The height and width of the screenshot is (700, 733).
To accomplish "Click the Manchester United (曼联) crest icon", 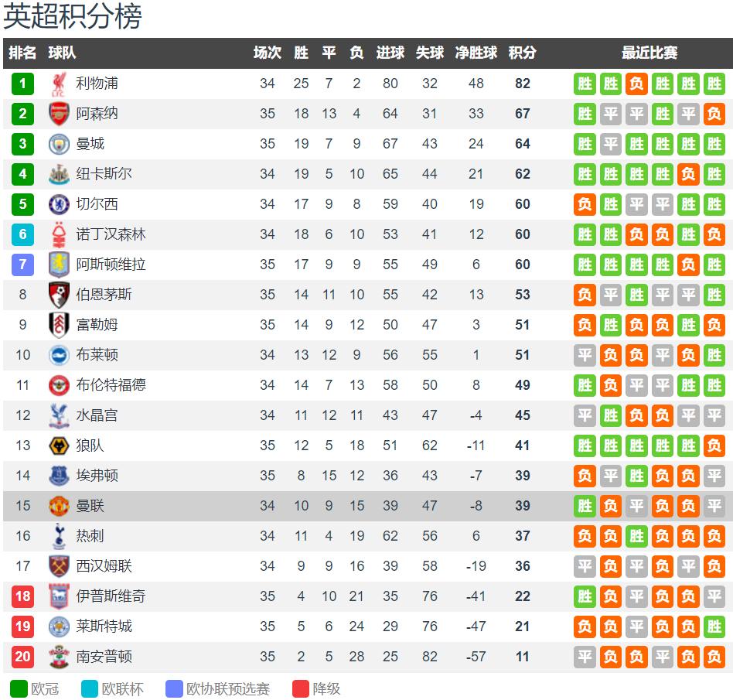I will [x=59, y=506].
